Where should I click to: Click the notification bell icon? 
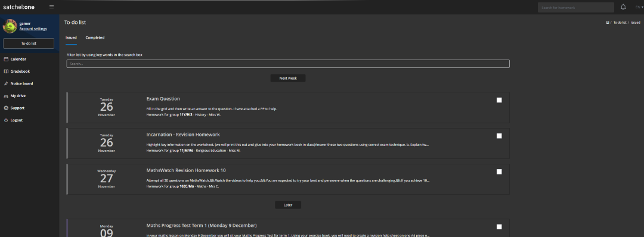(623, 7)
